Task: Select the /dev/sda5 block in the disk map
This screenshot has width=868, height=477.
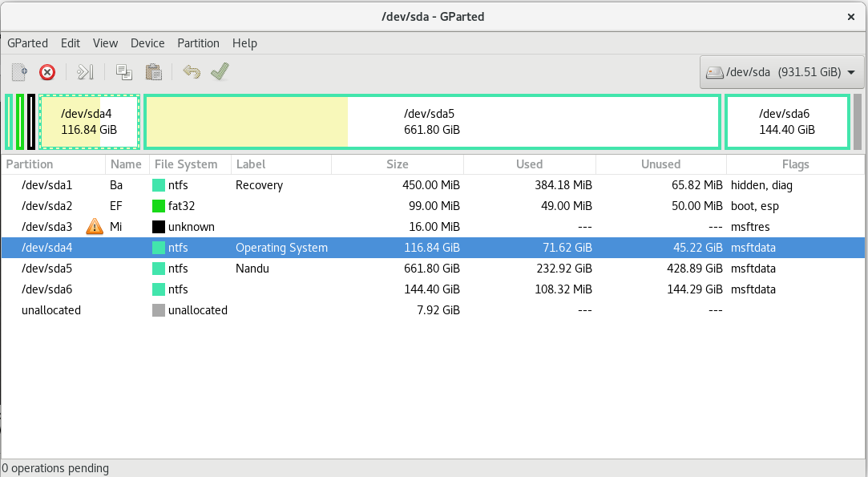Action: 432,122
